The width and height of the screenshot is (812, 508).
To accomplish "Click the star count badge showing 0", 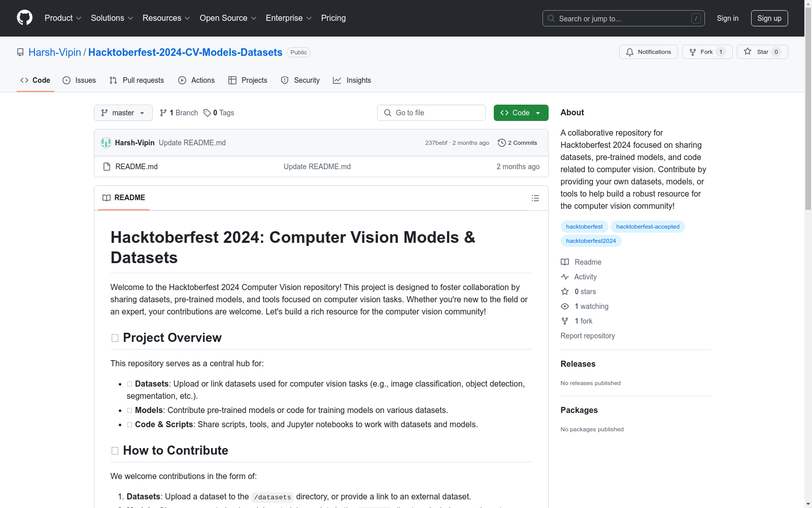I will pos(776,52).
